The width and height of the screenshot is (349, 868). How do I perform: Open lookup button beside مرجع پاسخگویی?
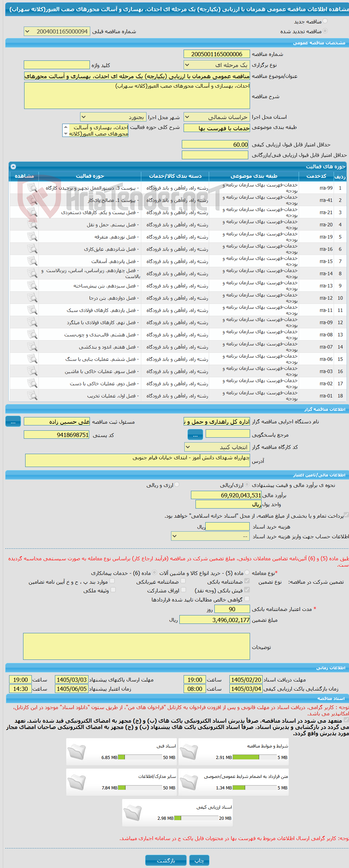(195, 435)
